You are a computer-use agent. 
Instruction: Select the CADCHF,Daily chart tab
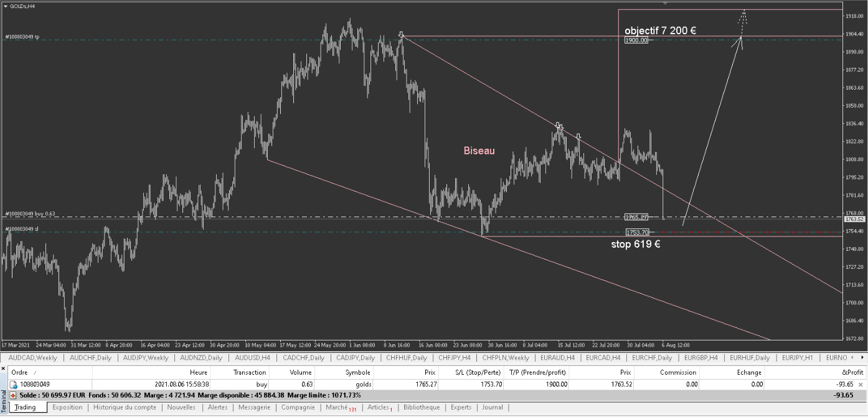pos(303,358)
